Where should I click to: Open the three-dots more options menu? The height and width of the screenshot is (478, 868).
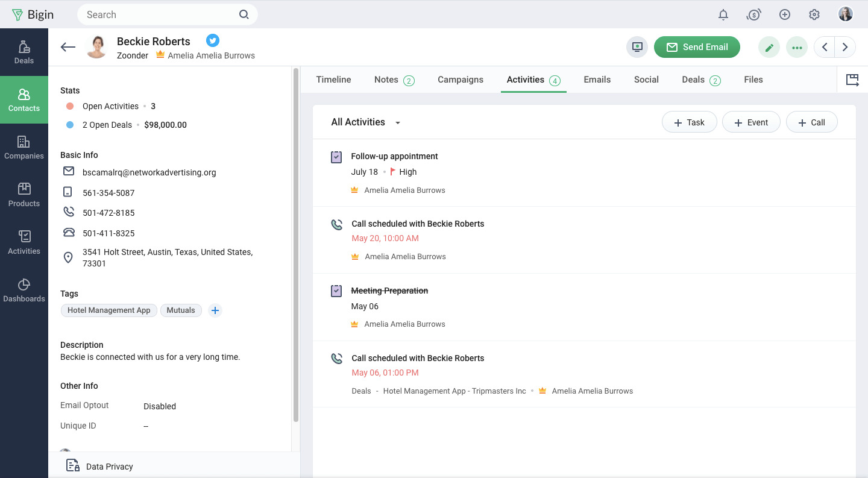coord(797,47)
